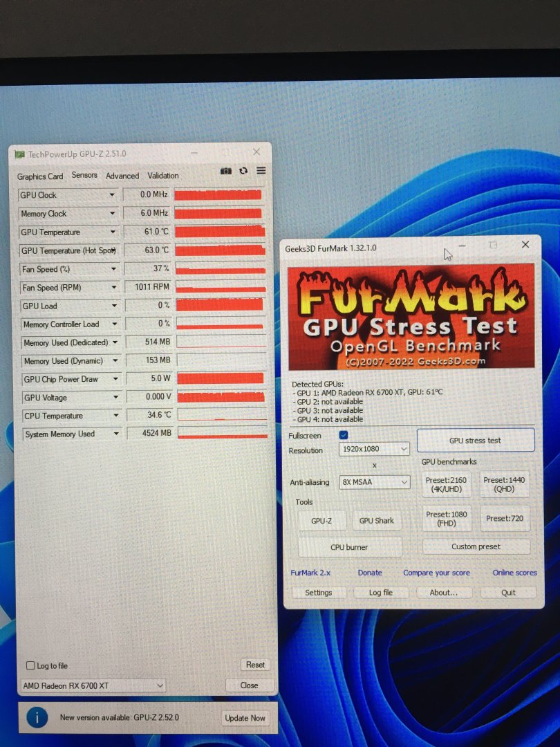Enable Log to file checkbox
The image size is (560, 747).
(x=30, y=665)
